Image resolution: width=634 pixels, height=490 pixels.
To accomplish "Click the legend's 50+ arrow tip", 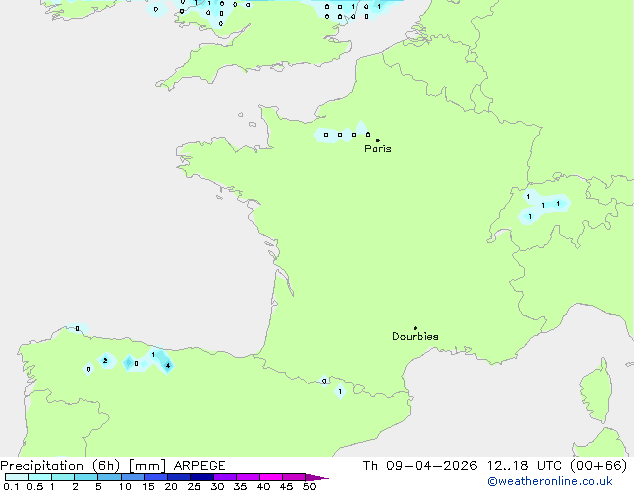I will (x=317, y=477).
